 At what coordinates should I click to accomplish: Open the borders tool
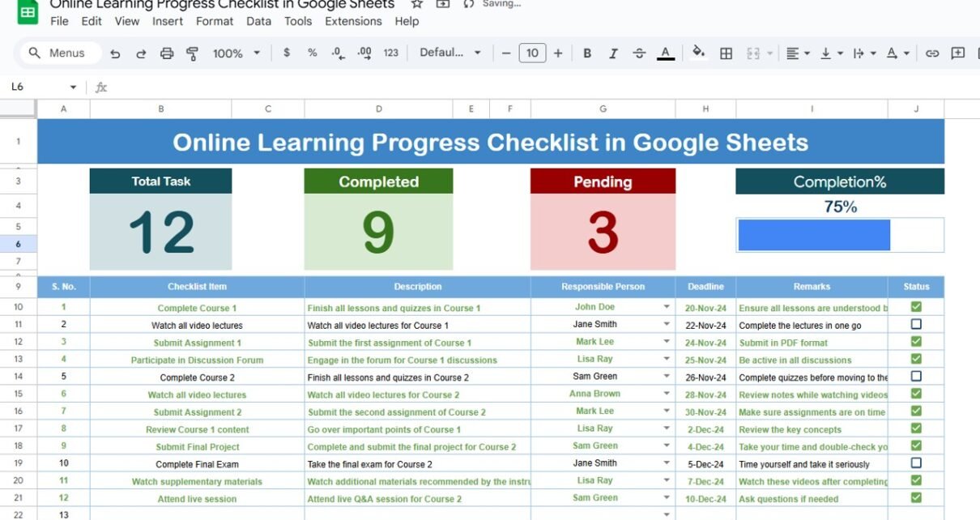coord(726,53)
